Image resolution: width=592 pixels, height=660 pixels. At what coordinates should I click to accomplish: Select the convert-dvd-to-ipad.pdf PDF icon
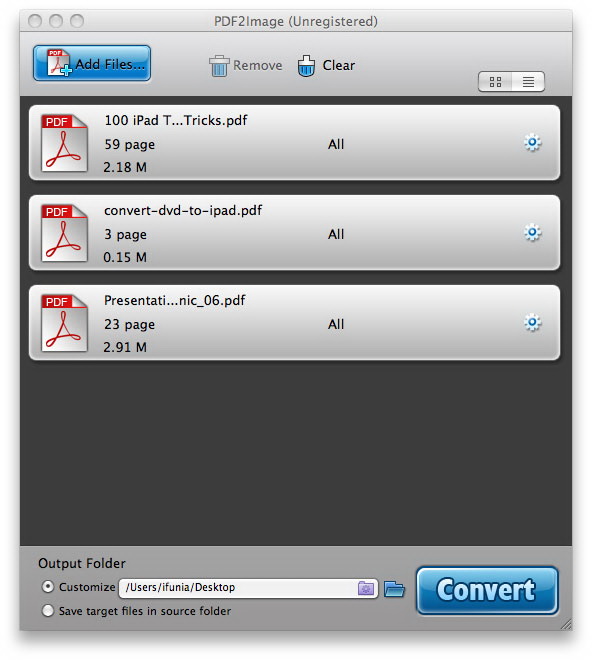[64, 233]
